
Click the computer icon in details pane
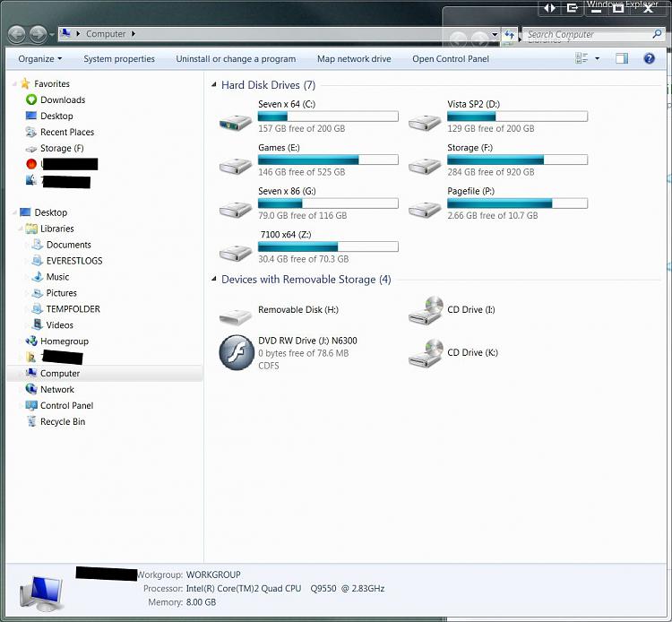[x=41, y=593]
